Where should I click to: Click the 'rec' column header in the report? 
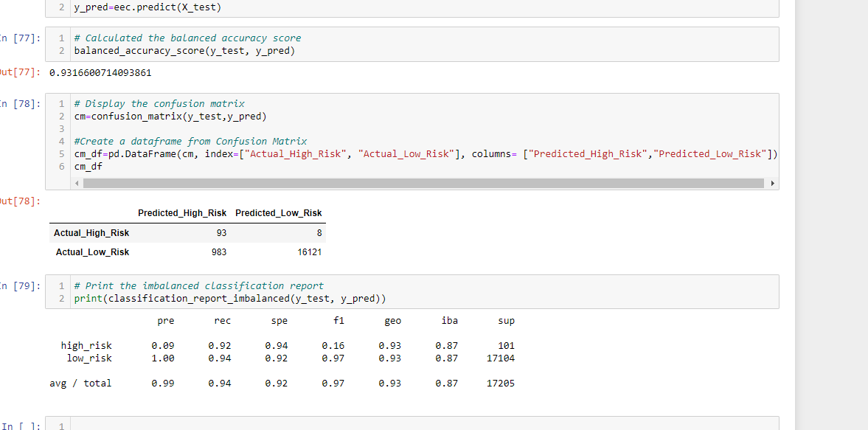[223, 321]
